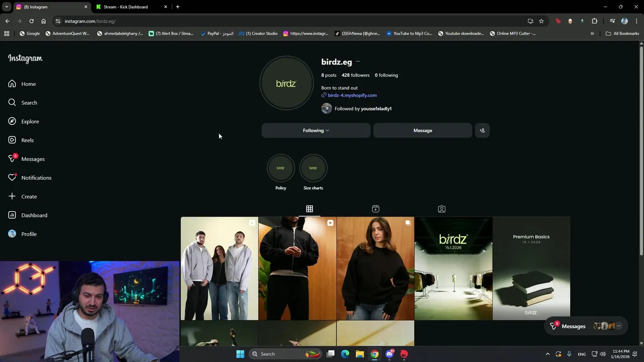Open Instagram Home from sidebar
644x362 pixels.
[x=22, y=84]
